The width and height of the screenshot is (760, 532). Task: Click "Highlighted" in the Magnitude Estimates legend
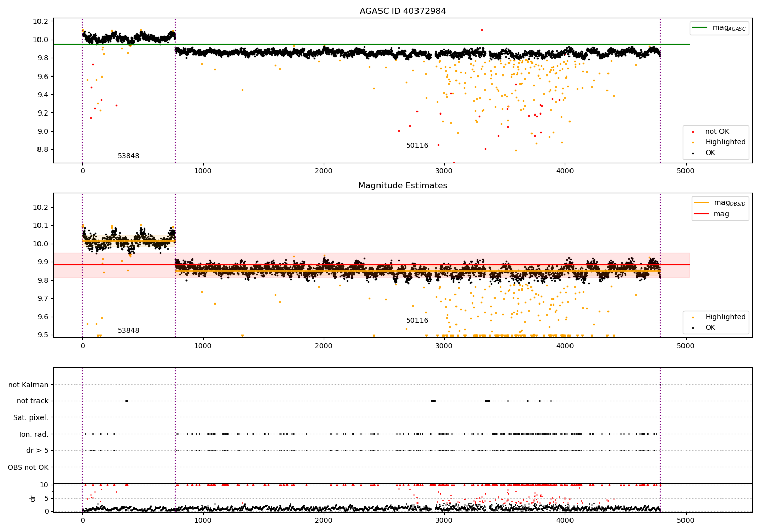726,317
